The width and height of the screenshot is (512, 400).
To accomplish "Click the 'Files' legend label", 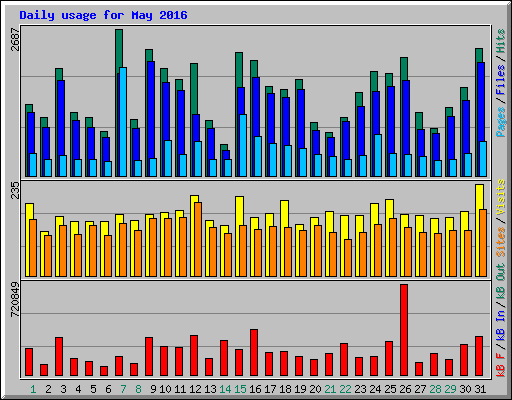I will pos(501,80).
